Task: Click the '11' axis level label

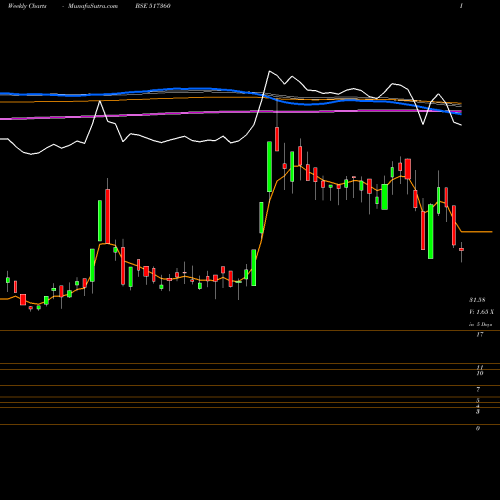Action: pyautogui.click(x=480, y=367)
